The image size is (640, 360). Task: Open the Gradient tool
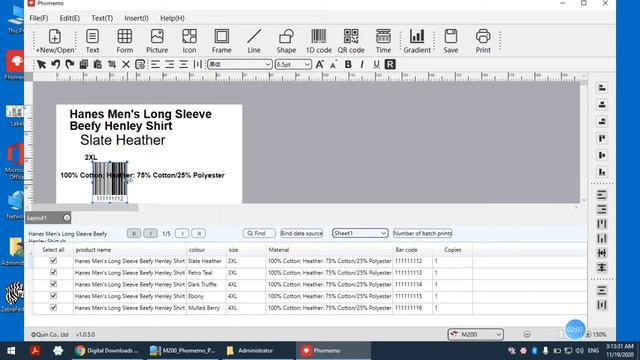click(x=417, y=41)
